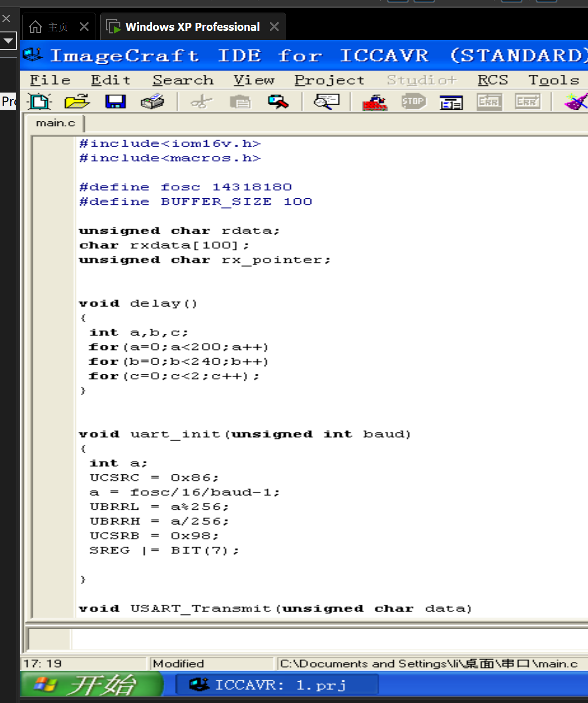The width and height of the screenshot is (588, 703).
Task: Select the Windows XP Professional tab
Action: pos(193,27)
